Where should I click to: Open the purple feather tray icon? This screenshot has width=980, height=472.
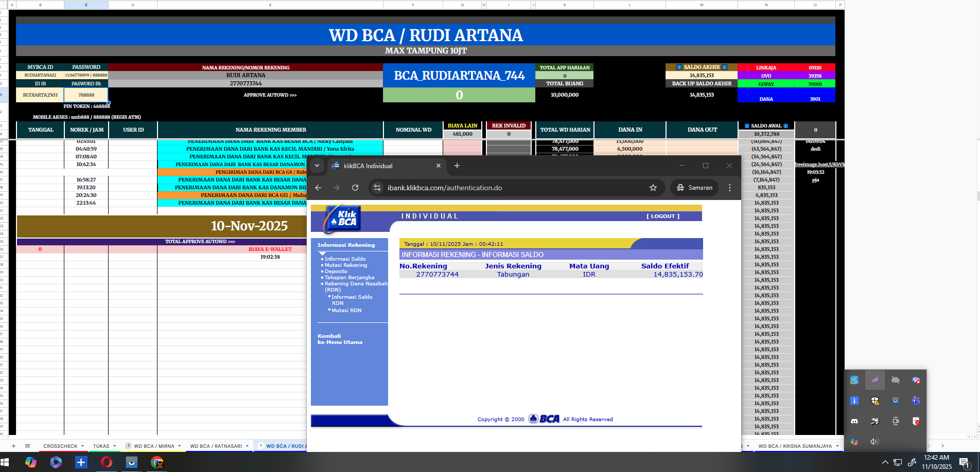(x=875, y=380)
